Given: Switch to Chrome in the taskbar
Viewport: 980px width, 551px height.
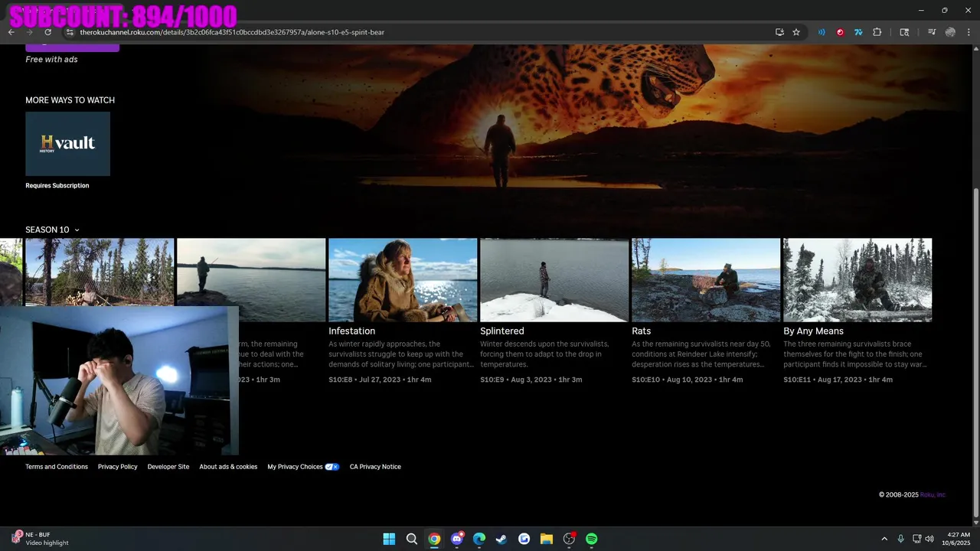Looking at the screenshot, I should pyautogui.click(x=434, y=539).
